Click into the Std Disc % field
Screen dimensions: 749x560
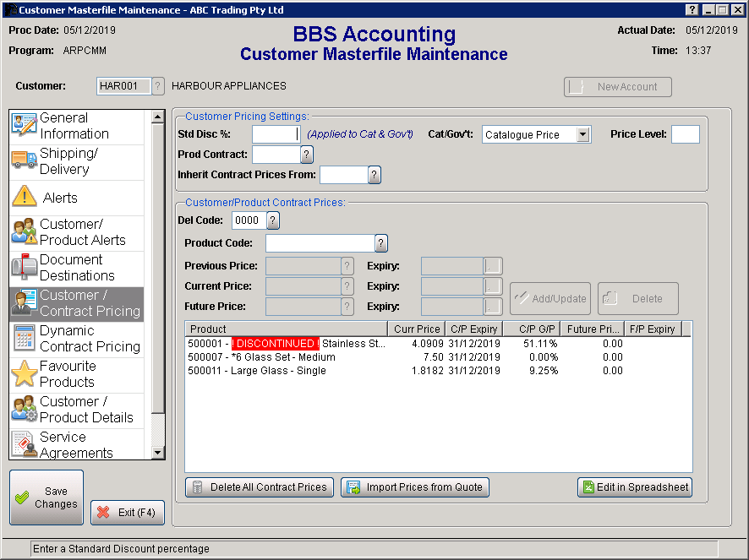coord(276,134)
